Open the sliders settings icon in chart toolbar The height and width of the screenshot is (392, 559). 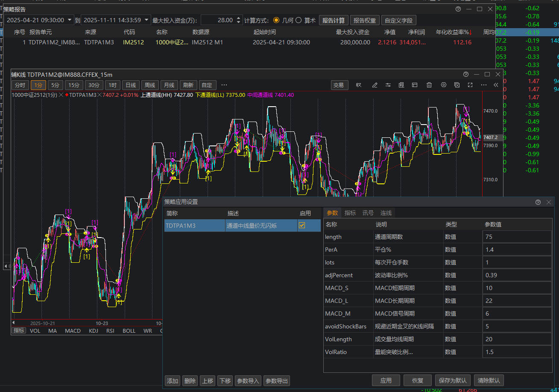tap(388, 85)
